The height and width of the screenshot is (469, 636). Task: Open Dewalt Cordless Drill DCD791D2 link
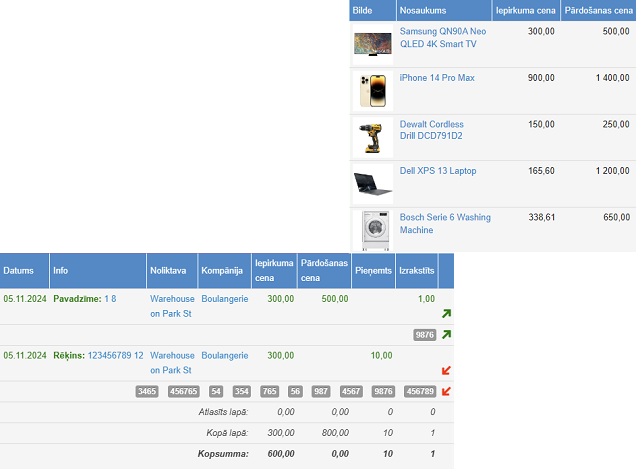point(432,130)
